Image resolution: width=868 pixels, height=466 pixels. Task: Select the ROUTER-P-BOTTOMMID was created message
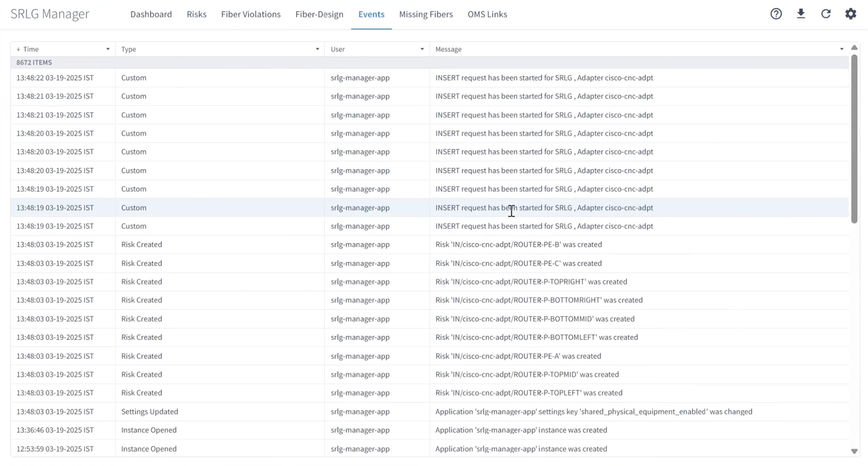[x=535, y=319]
